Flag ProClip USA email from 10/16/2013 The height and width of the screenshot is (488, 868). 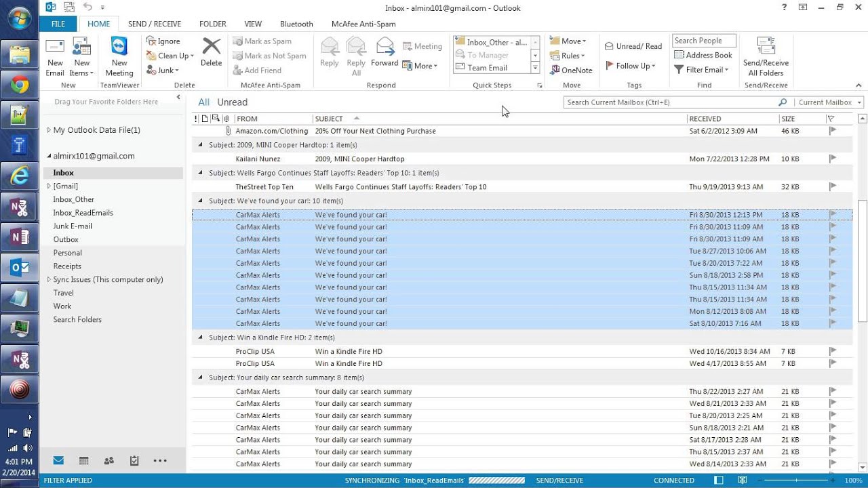pos(833,351)
